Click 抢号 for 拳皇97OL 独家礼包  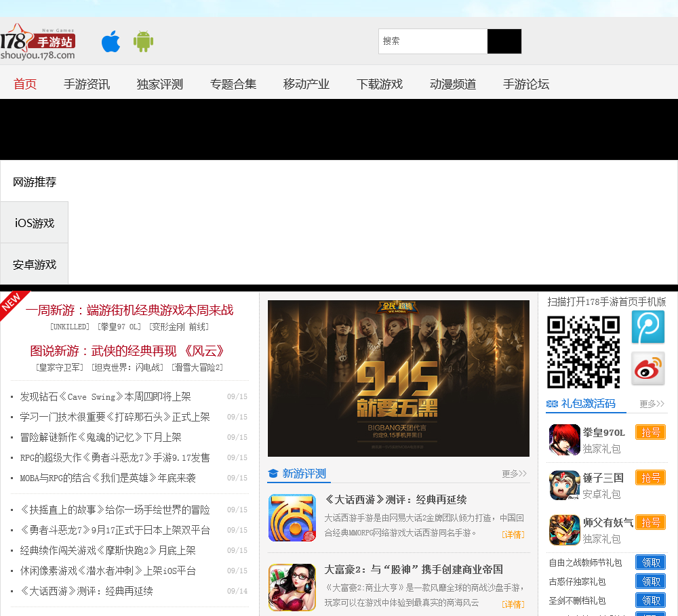click(x=650, y=432)
